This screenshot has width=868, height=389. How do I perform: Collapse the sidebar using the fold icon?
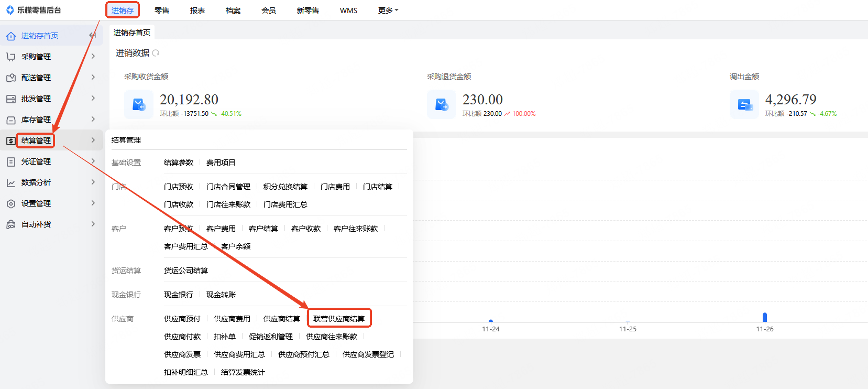click(x=93, y=36)
